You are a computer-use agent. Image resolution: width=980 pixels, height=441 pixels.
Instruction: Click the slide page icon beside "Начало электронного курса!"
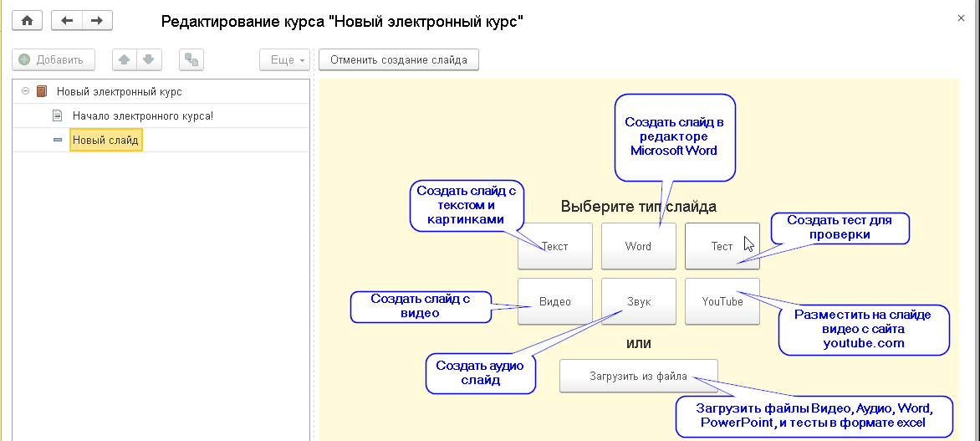[x=58, y=115]
